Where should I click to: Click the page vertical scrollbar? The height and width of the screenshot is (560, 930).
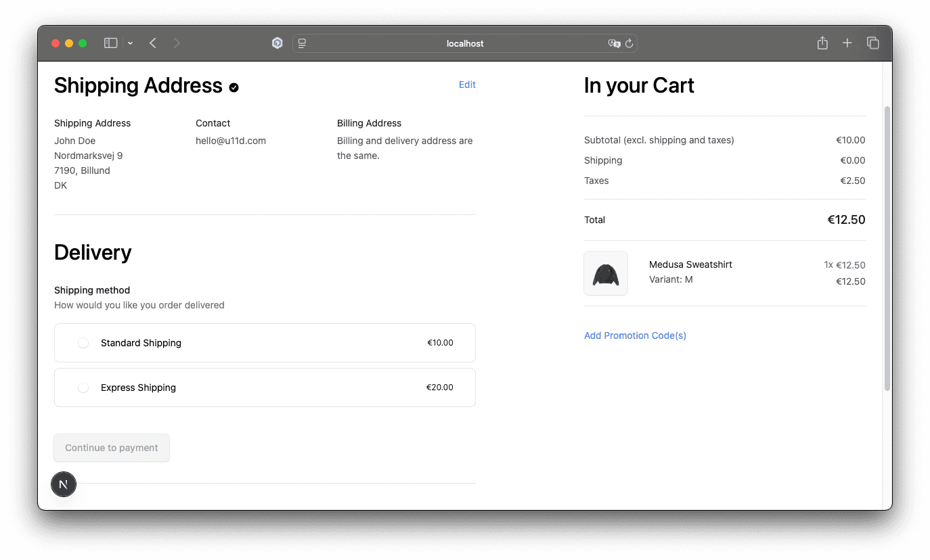pyautogui.click(x=887, y=248)
